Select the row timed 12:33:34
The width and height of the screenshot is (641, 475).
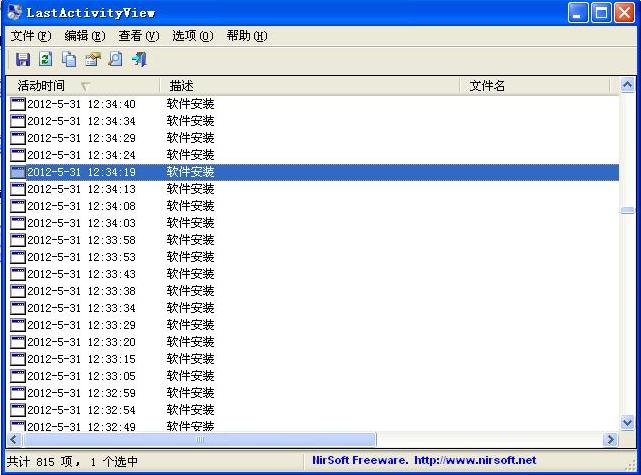314,308
